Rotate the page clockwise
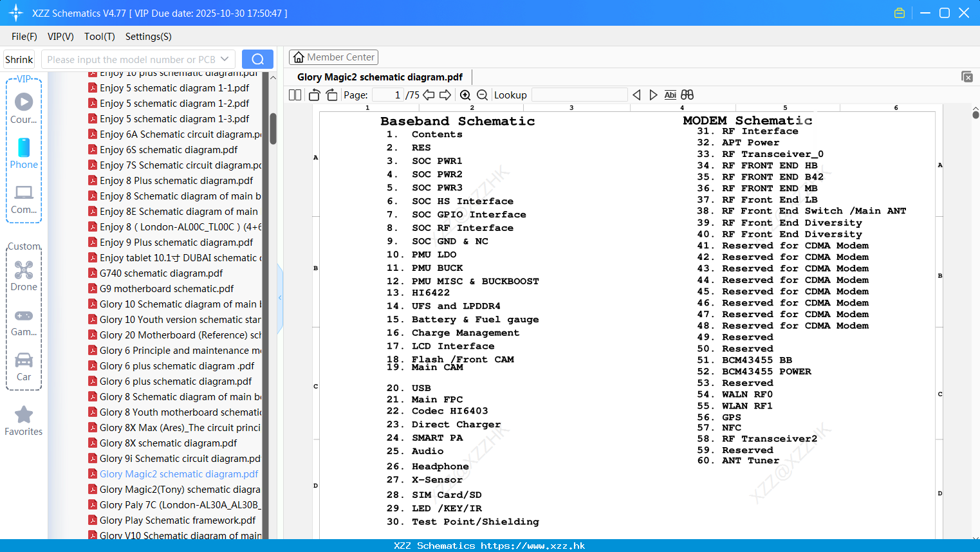This screenshot has height=552, width=980. [332, 95]
